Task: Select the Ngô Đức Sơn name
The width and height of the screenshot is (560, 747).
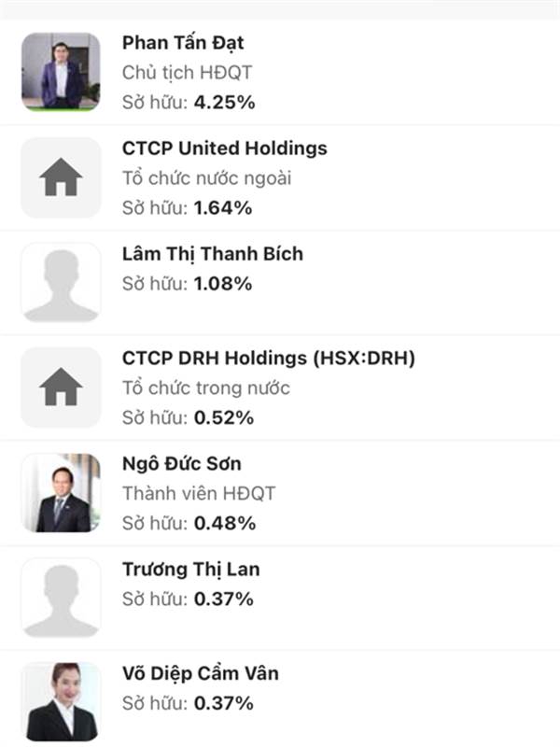Action: [x=181, y=463]
